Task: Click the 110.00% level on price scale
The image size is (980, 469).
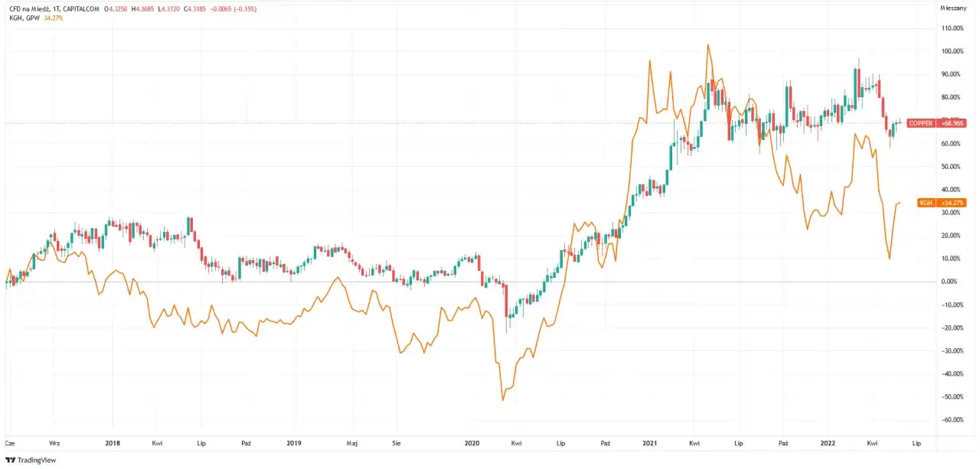Action: [952, 28]
